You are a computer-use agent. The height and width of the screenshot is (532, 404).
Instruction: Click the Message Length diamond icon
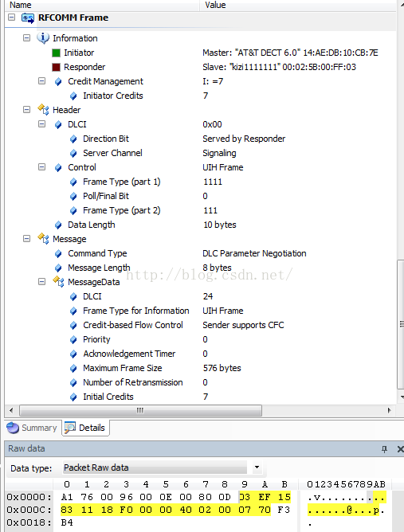pyautogui.click(x=58, y=268)
